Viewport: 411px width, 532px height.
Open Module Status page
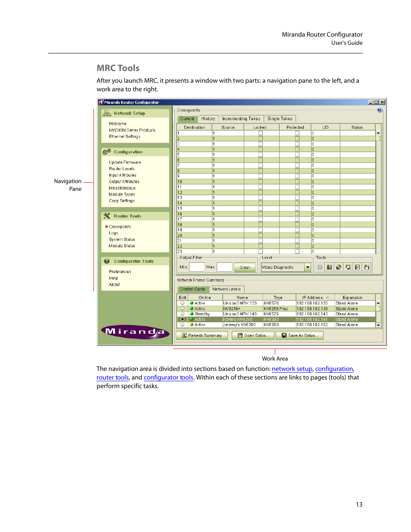tap(122, 246)
